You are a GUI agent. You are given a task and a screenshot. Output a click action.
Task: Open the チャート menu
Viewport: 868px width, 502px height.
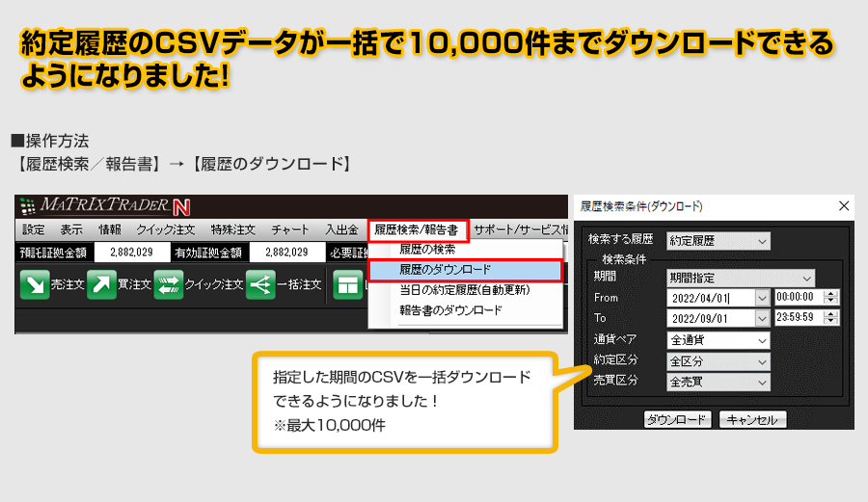pos(290,230)
